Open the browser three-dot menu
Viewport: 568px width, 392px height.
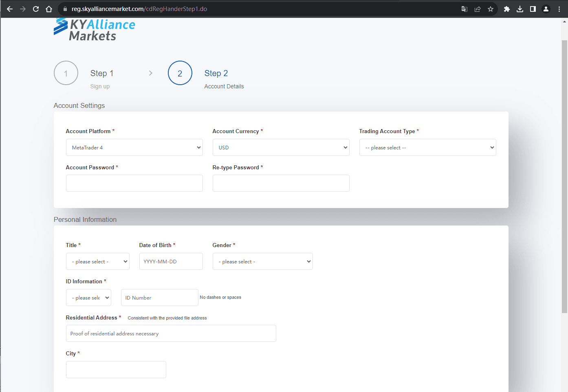tap(559, 9)
